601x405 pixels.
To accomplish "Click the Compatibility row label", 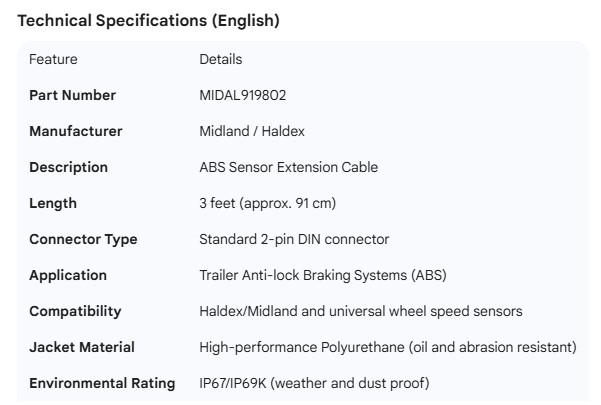I will click(75, 312).
